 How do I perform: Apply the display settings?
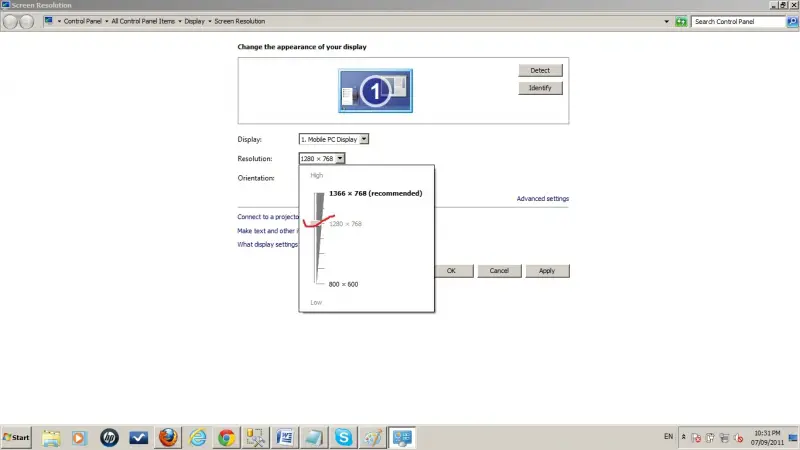click(547, 271)
